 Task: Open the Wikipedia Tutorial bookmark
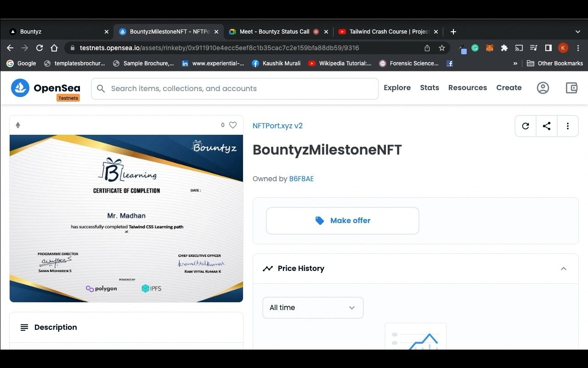click(x=339, y=63)
